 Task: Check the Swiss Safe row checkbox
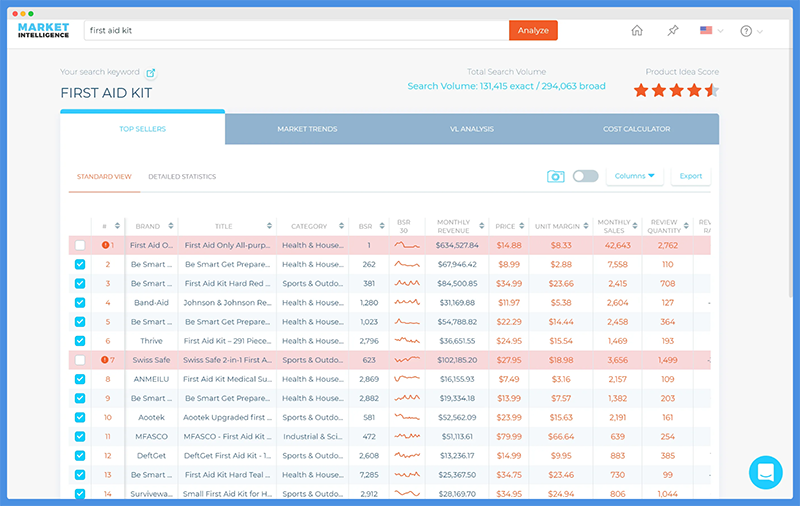tap(80, 360)
